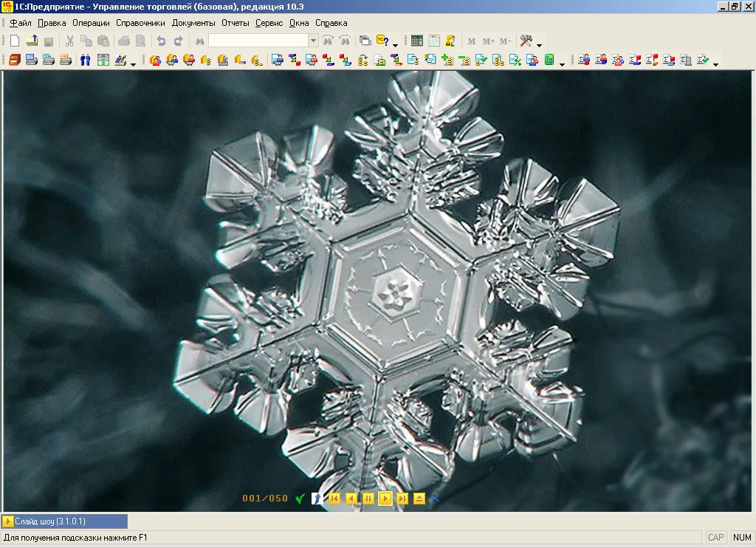Click the 1C help question mark icon
Image resolution: width=756 pixels, height=548 pixels.
(x=382, y=41)
